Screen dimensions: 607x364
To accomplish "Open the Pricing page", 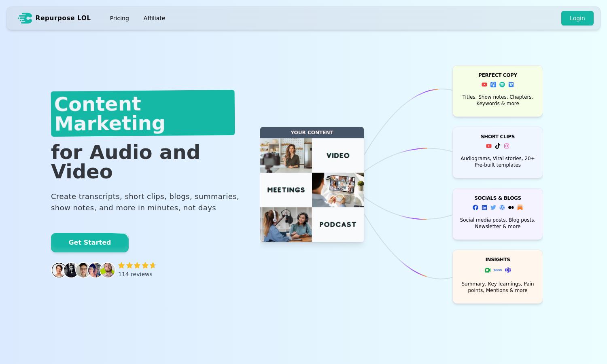I will (x=119, y=18).
